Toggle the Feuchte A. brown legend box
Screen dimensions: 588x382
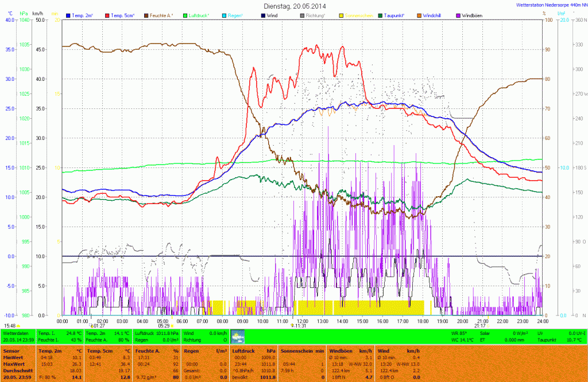[x=146, y=15]
